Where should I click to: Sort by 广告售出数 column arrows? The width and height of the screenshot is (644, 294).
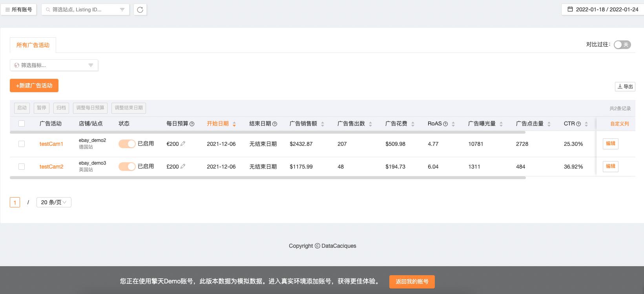[x=370, y=124]
